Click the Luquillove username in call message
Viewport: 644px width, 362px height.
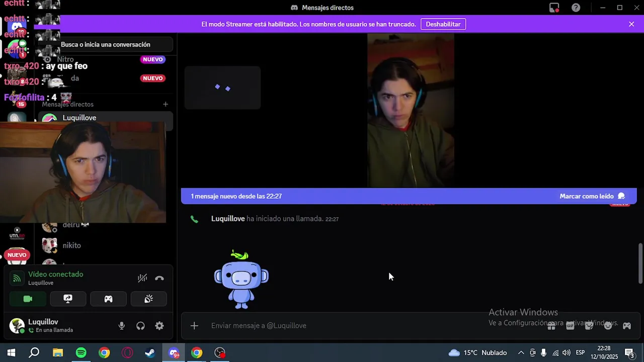[228, 219]
